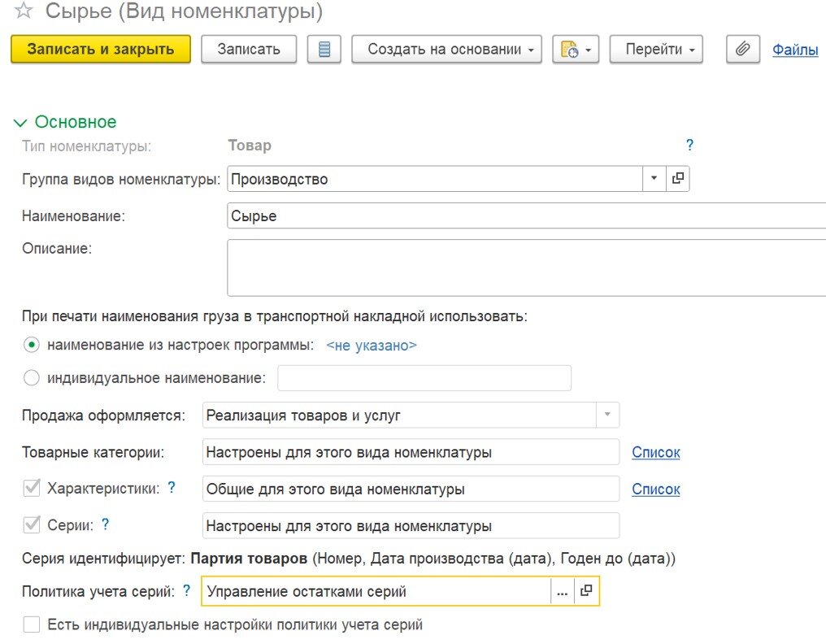This screenshot has width=826, height=644.
Task: Click Список next to Товарные категории
Action: (655, 452)
